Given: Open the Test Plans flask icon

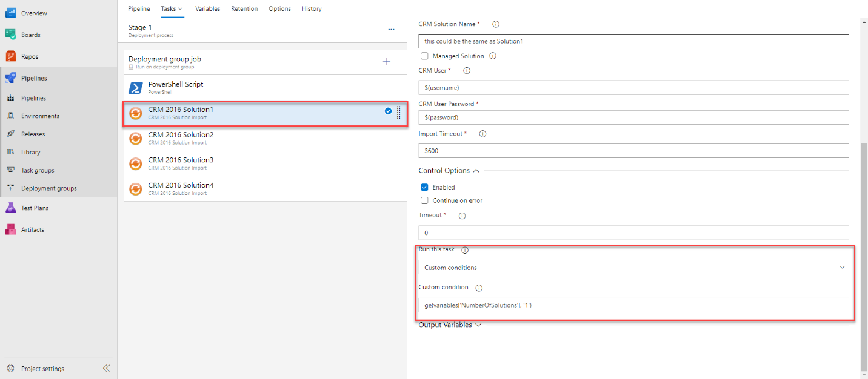Looking at the screenshot, I should [x=11, y=208].
